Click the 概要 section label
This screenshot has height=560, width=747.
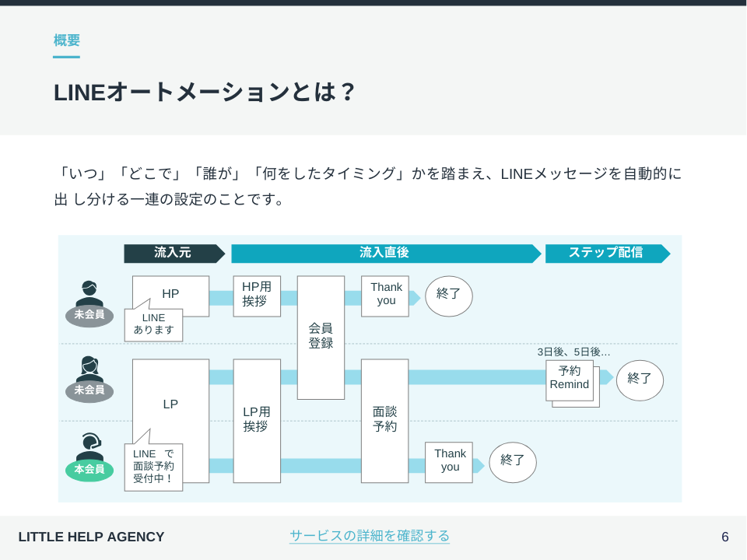[x=67, y=40]
